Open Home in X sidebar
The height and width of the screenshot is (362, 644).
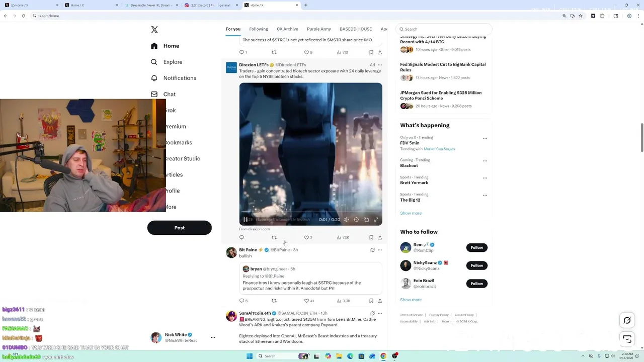pos(165,46)
